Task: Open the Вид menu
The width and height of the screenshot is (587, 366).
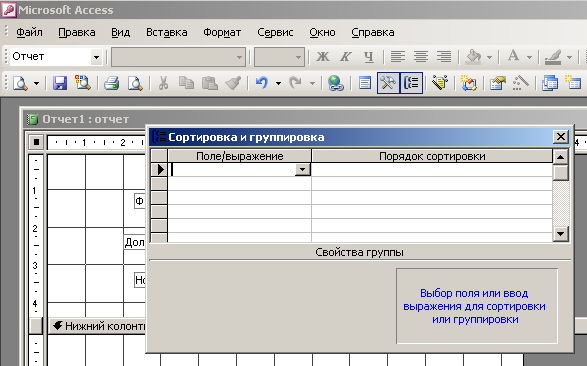Action: [121, 33]
